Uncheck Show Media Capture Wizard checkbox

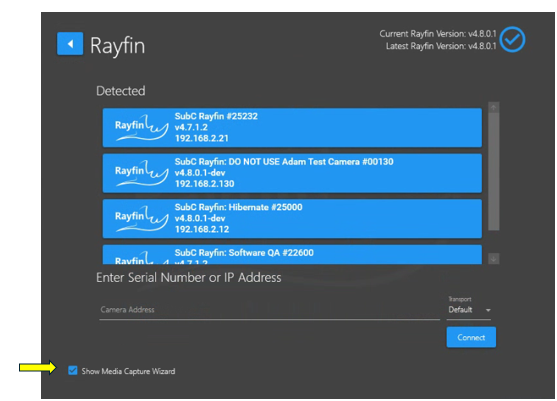click(x=73, y=370)
